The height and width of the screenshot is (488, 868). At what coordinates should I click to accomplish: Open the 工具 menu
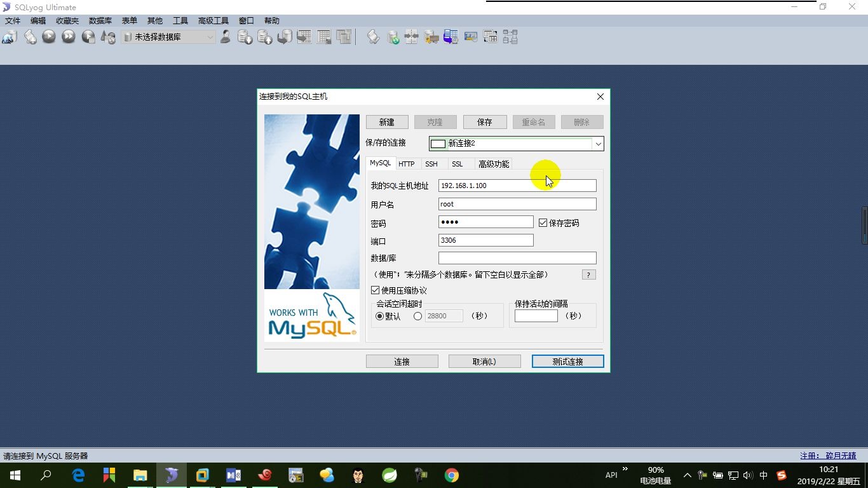coord(180,20)
